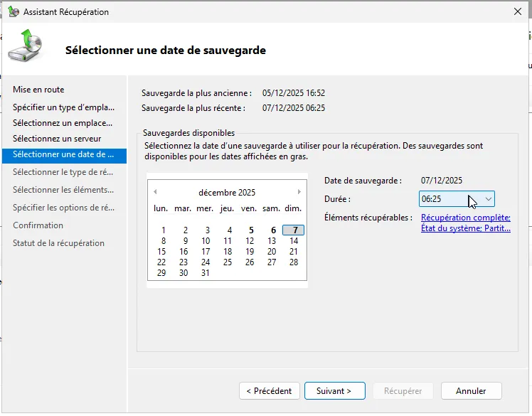The height and width of the screenshot is (416, 532).
Task: Close the Assistant Récupération window
Action: [x=517, y=12]
